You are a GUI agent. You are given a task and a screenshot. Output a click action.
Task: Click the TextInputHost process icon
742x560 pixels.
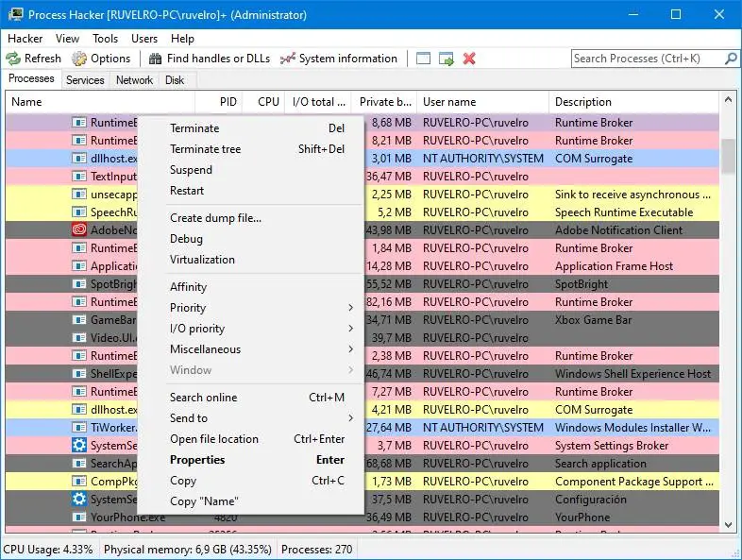(79, 177)
